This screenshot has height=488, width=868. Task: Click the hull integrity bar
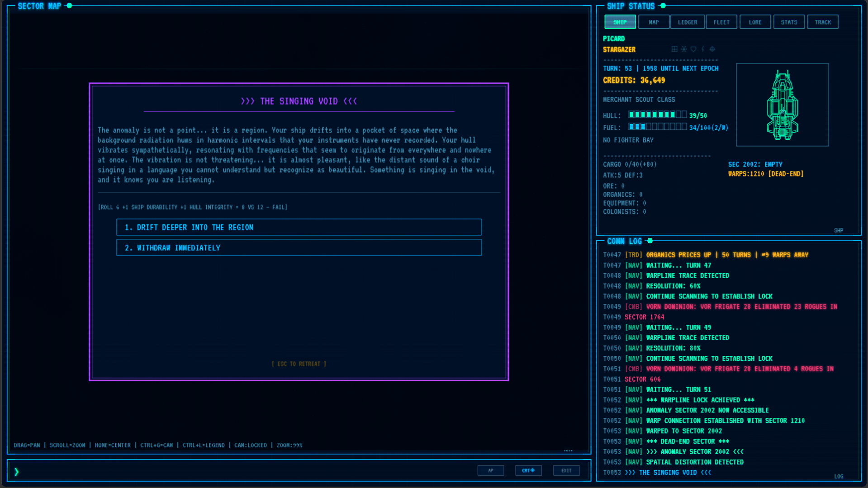tap(657, 115)
